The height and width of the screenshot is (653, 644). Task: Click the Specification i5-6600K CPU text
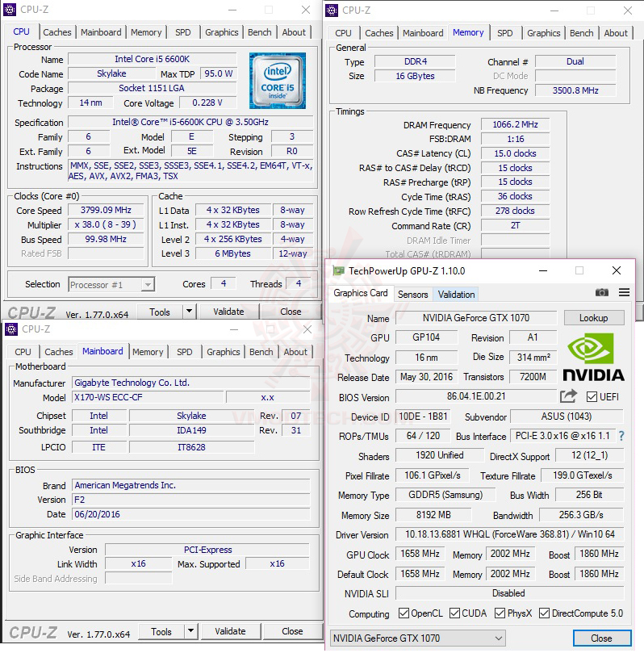(x=190, y=122)
